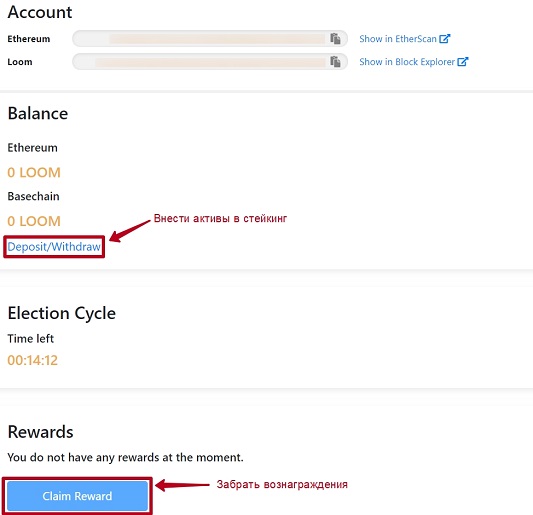This screenshot has height=515, width=533.
Task: Click the Ethereum 0 LOOM balance value
Action: coord(34,173)
